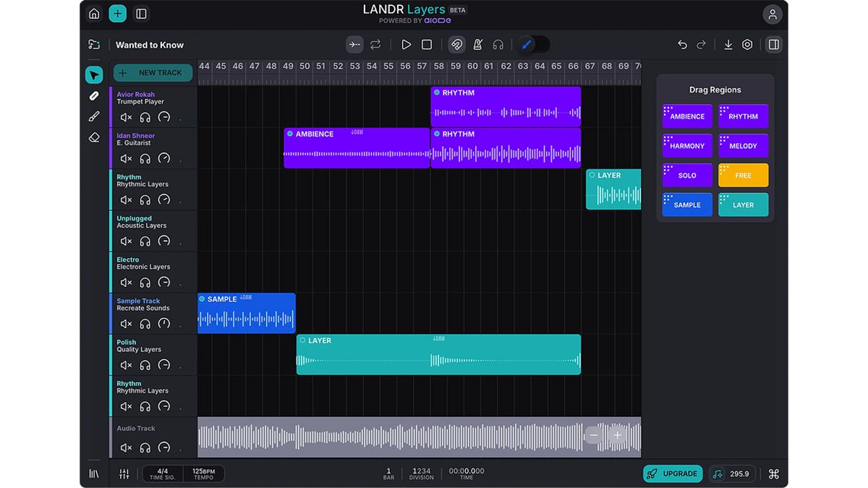
Task: Open the Tempo control showing 125BPM
Action: pyautogui.click(x=203, y=474)
